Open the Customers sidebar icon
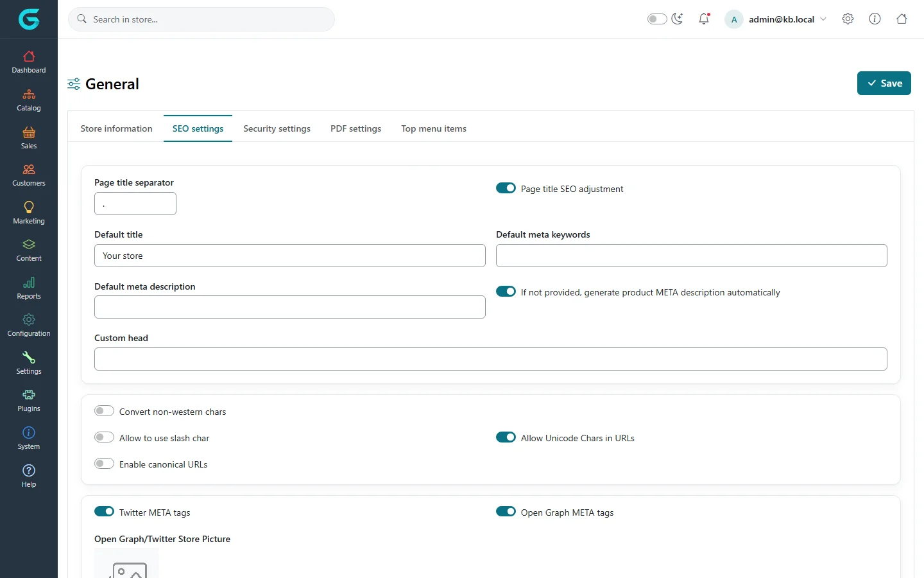The width and height of the screenshot is (924, 578). 29,170
